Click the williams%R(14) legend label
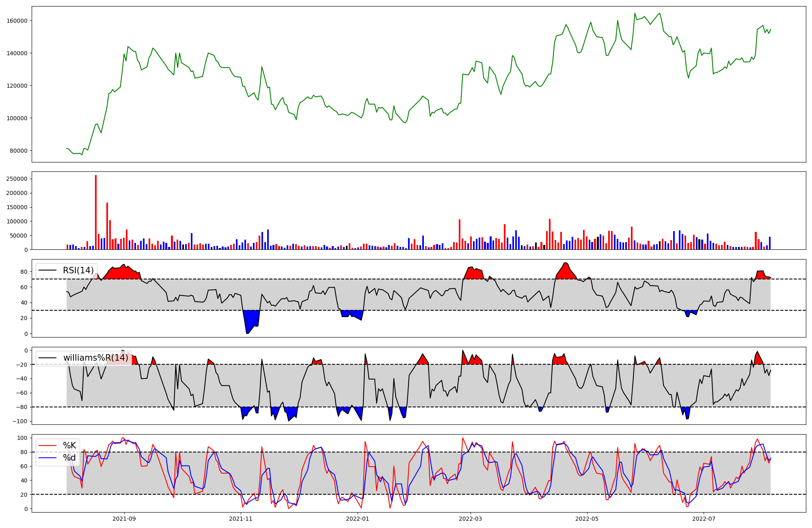 point(95,358)
